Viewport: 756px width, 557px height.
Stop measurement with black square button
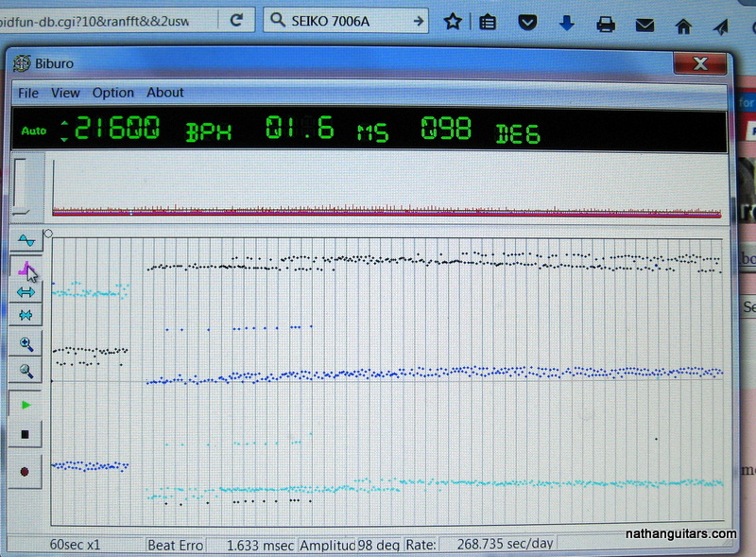coord(26,435)
